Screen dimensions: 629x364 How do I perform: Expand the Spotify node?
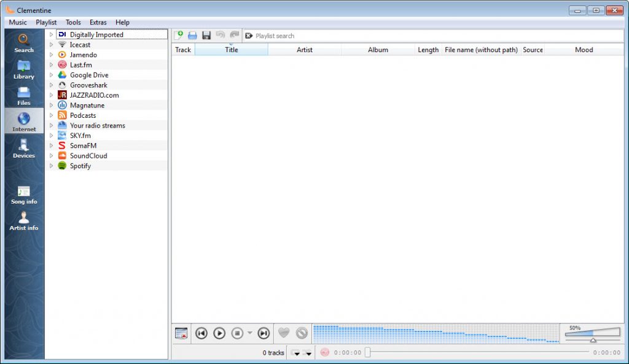pyautogui.click(x=51, y=166)
